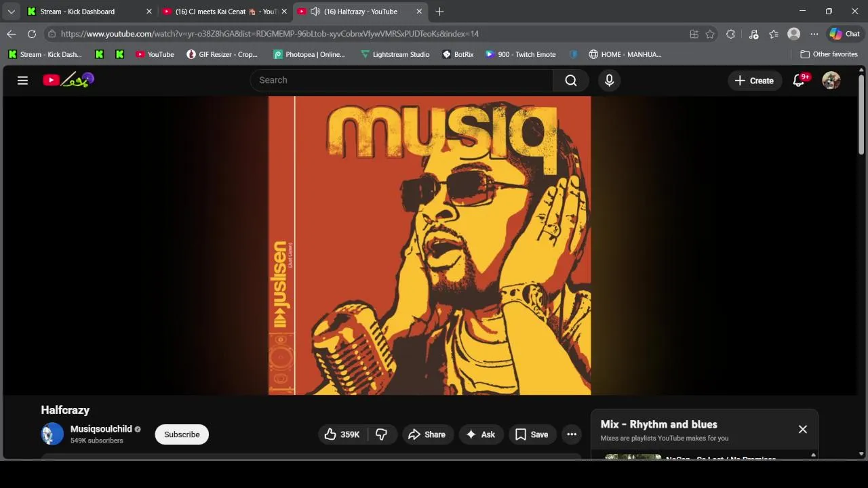Viewport: 868px width, 488px height.
Task: Open Lightstream Studio bookmark
Action: pyautogui.click(x=395, y=54)
